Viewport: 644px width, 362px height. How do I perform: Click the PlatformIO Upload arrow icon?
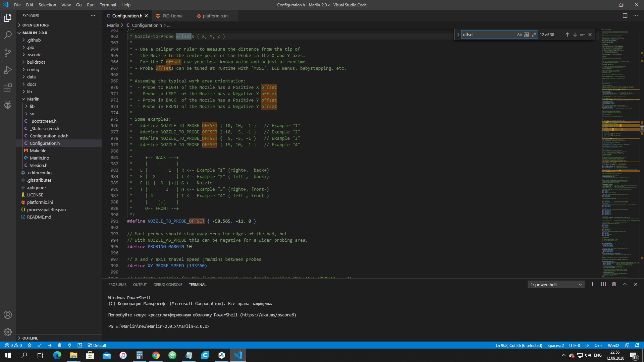(50, 345)
